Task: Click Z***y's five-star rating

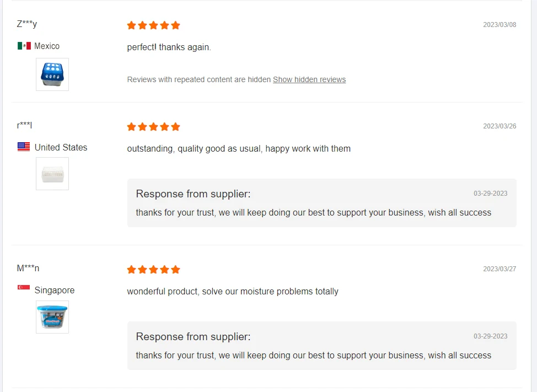Action: (x=153, y=25)
